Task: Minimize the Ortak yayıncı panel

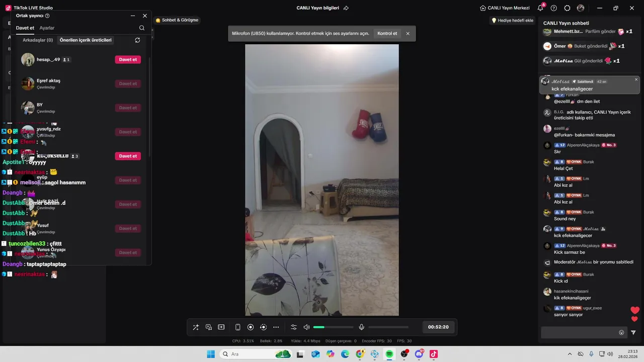Action: click(x=133, y=16)
